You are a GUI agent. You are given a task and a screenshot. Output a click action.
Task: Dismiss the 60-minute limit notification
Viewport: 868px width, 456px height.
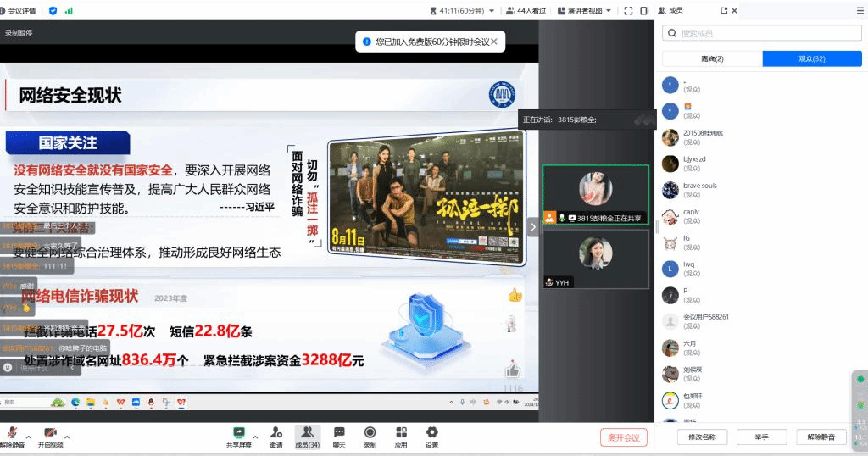(494, 42)
